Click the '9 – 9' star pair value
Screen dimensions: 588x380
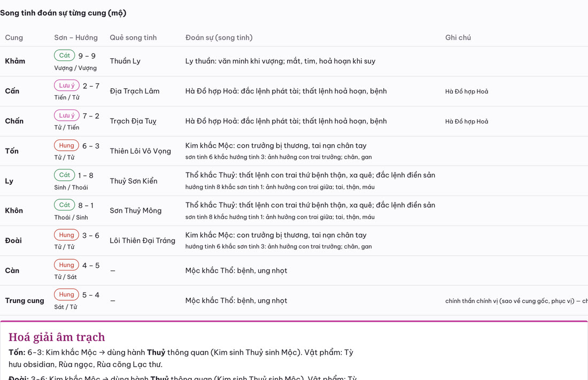click(87, 56)
